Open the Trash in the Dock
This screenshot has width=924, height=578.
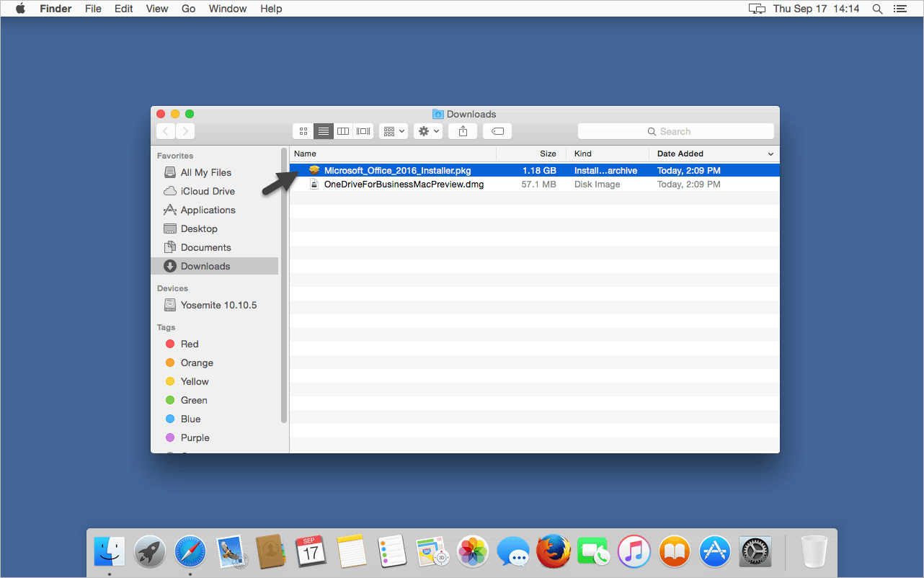pos(814,553)
